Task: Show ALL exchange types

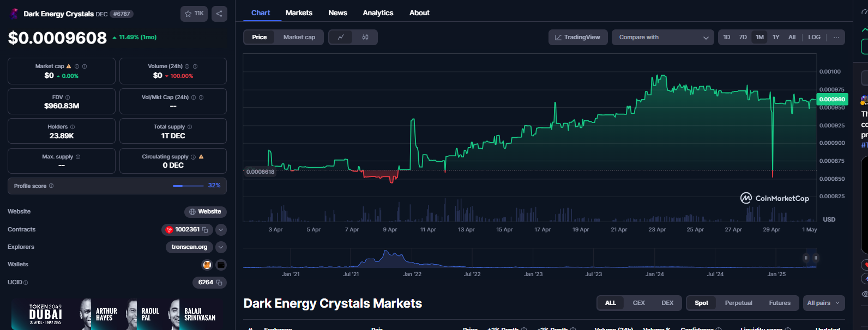Action: coord(611,303)
